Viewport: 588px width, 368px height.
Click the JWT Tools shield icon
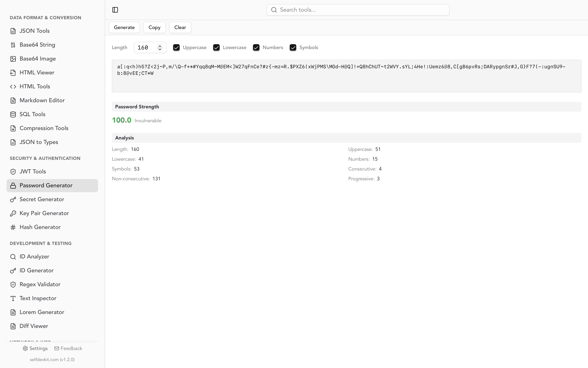point(13,172)
